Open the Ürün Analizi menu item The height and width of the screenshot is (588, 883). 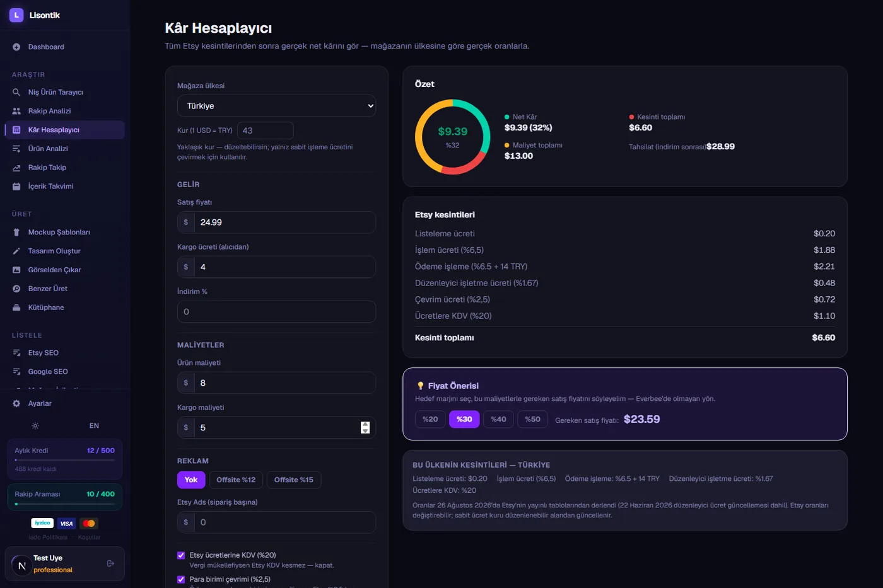click(64, 149)
